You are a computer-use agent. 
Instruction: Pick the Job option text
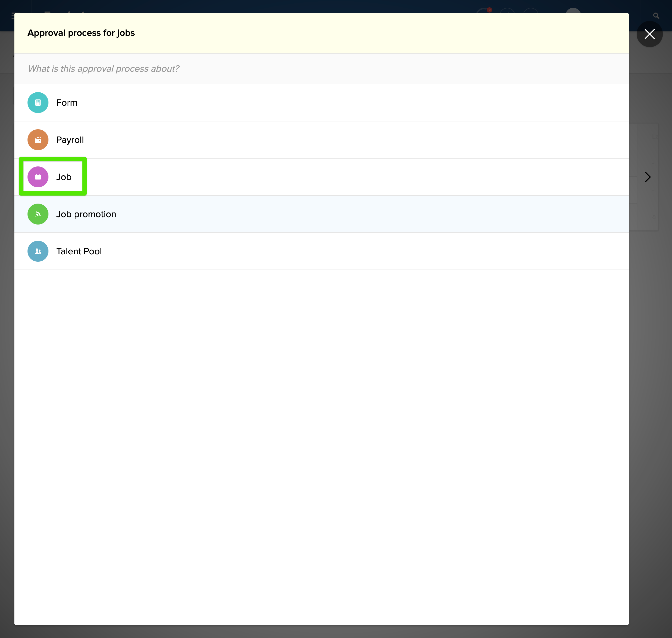[64, 177]
